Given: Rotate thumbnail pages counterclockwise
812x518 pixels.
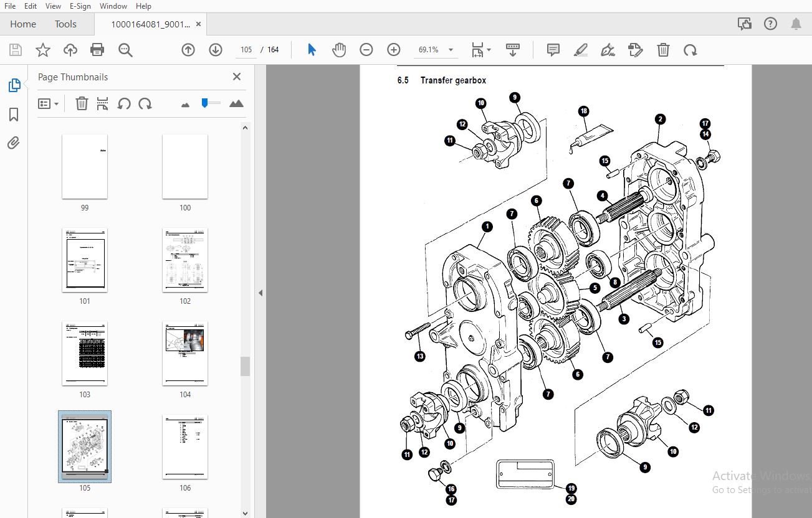Looking at the screenshot, I should click(124, 104).
